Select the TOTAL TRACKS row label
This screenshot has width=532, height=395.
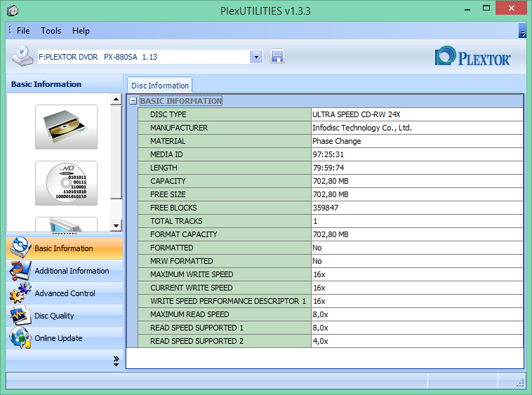pos(176,221)
